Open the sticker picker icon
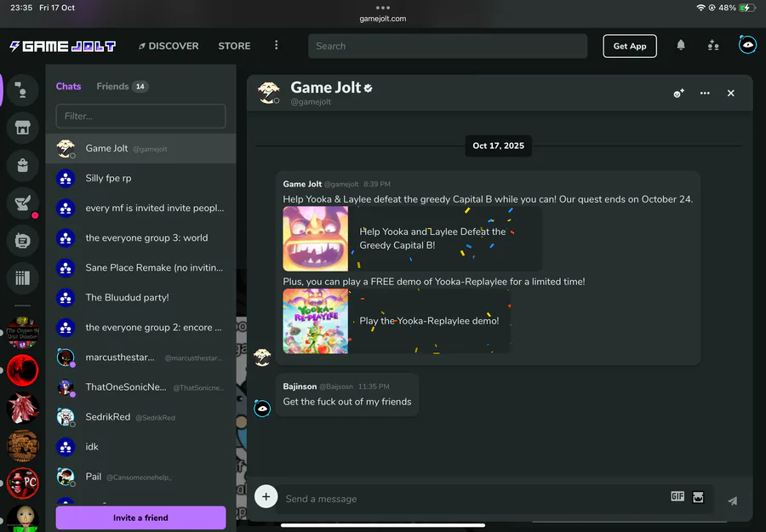The height and width of the screenshot is (532, 766). pos(698,497)
